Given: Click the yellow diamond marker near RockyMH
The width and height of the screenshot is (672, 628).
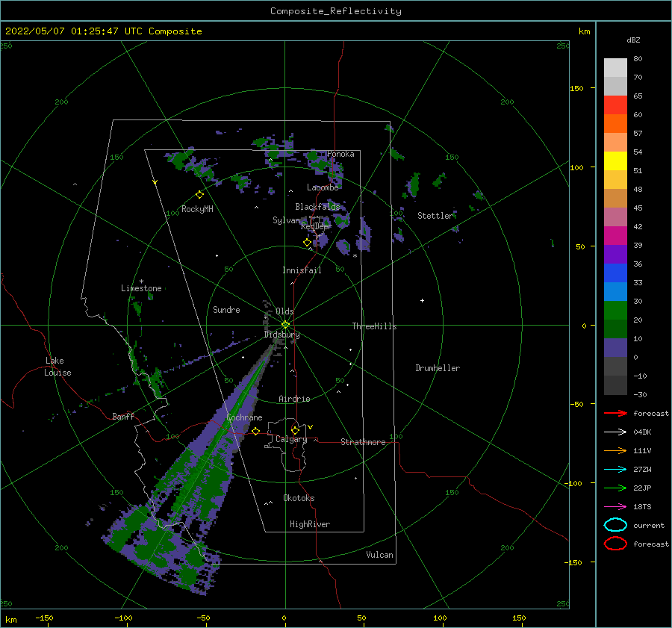Looking at the screenshot, I should (199, 195).
